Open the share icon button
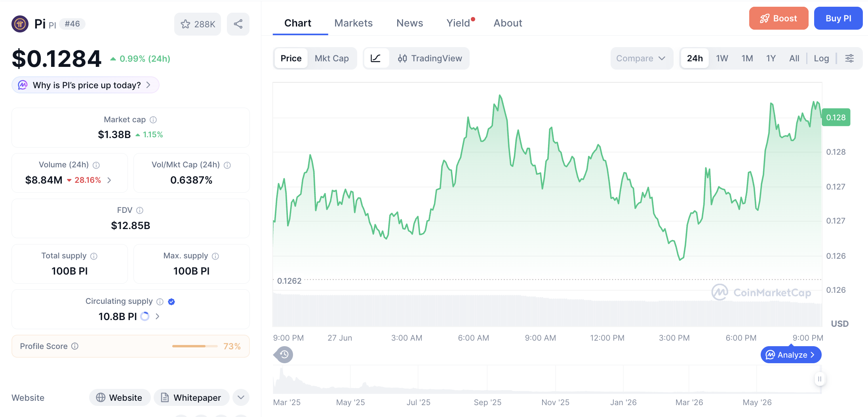The width and height of the screenshot is (868, 417). pyautogui.click(x=238, y=24)
